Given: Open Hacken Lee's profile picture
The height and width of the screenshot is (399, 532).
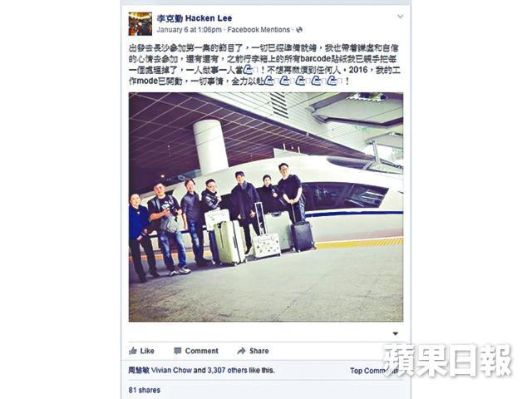Looking at the screenshot, I should point(140,24).
